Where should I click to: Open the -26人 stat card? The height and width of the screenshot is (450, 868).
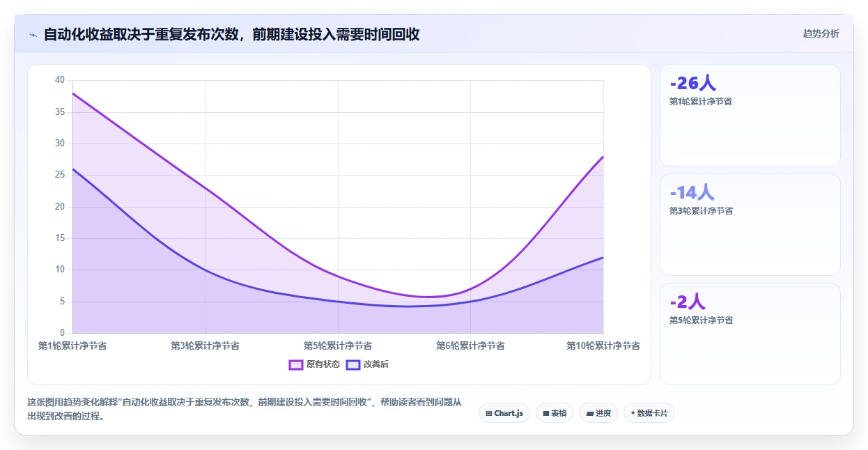(750, 115)
